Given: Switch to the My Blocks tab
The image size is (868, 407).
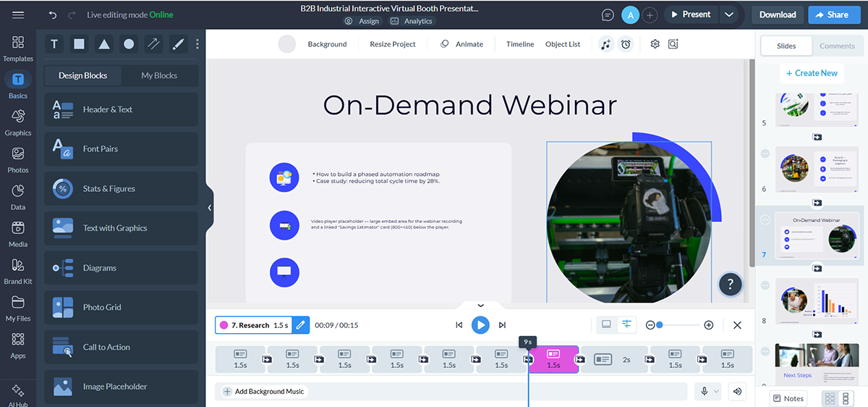Looking at the screenshot, I should coord(159,75).
